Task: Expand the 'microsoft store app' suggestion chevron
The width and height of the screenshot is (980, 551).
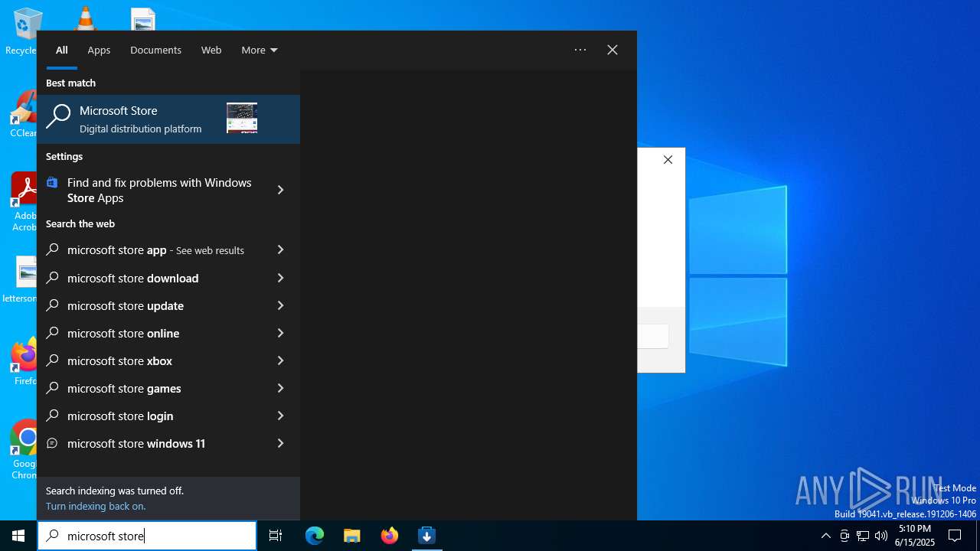Action: coord(280,250)
